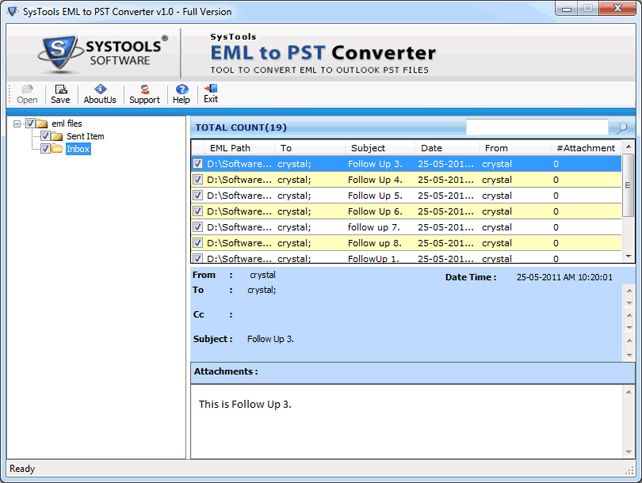Click the Exit toolbar icon
The height and width of the screenshot is (483, 642).
[x=210, y=93]
